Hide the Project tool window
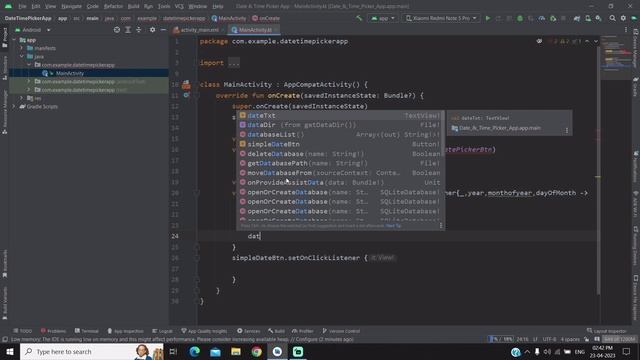The width and height of the screenshot is (640, 360). pos(163,30)
